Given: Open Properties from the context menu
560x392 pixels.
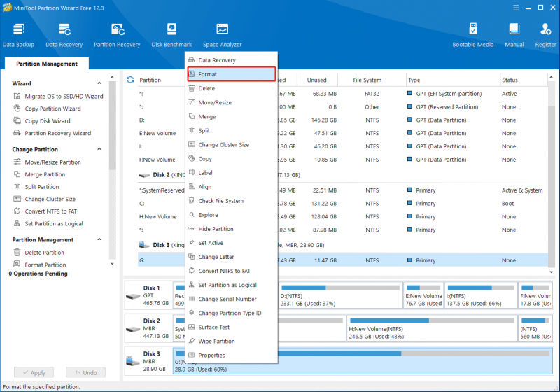Looking at the screenshot, I should [x=232, y=355].
